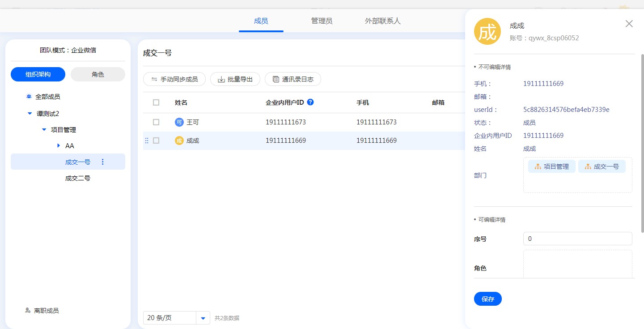Open the three-dot menu for 成交一号
644x329 pixels.
[x=103, y=162]
